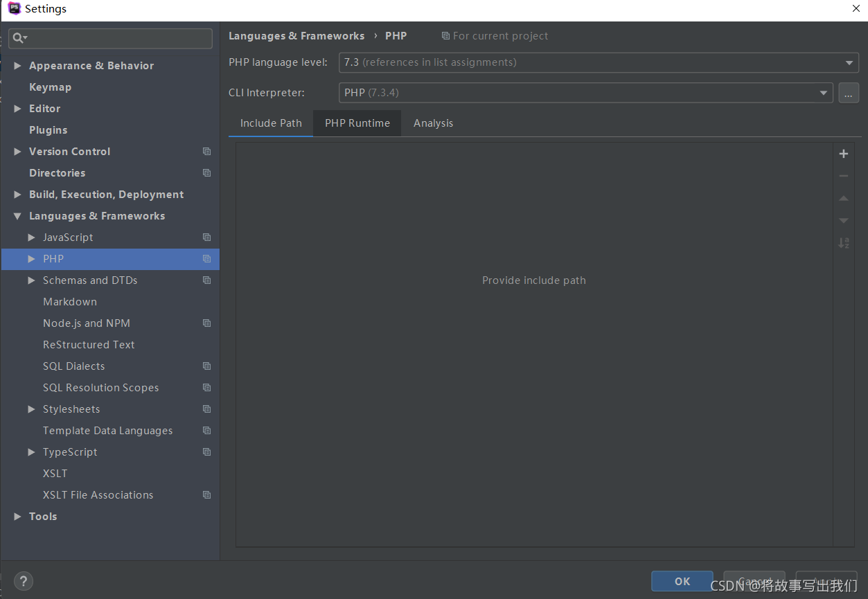Screen dimensions: 868x599
Task: Click Languages & Frameworks breadcrumb
Action: pos(296,36)
